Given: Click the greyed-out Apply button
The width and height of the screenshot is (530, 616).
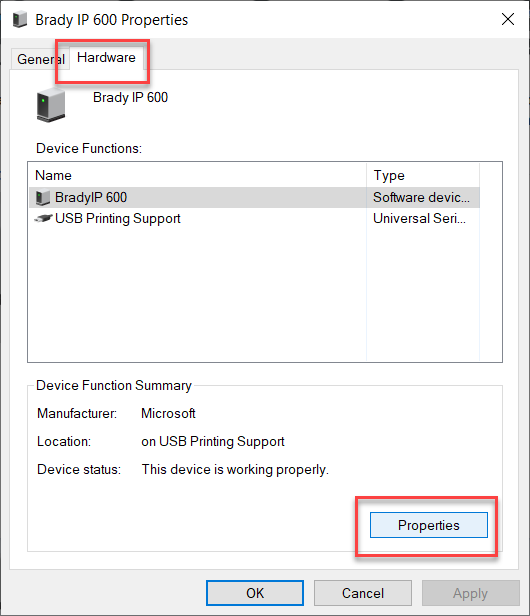Looking at the screenshot, I should point(471,593).
